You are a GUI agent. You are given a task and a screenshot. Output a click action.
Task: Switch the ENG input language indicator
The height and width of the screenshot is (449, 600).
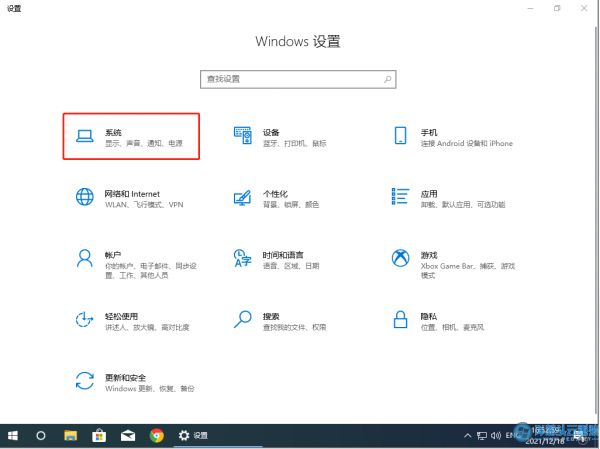512,436
